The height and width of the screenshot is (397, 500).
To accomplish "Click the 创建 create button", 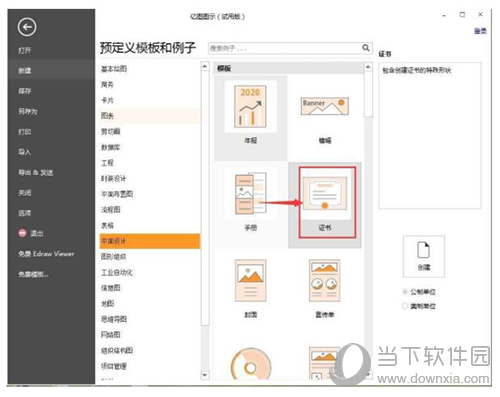I will pos(424,256).
